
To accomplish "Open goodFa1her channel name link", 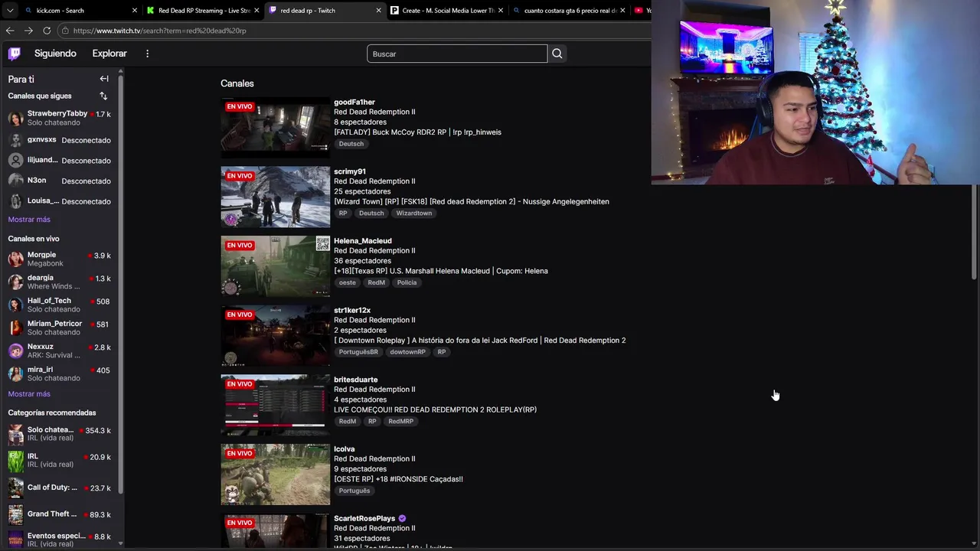I will pos(354,102).
